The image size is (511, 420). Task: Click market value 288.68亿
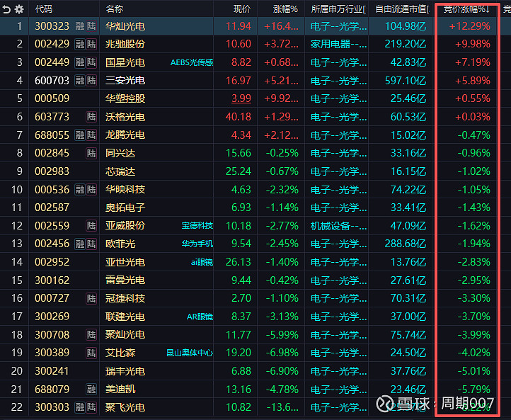tap(406, 244)
